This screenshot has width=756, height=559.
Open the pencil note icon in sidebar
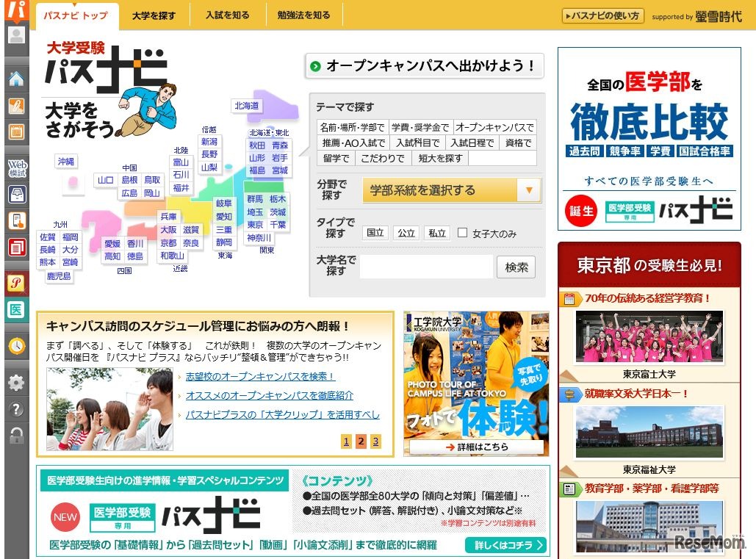click(17, 106)
